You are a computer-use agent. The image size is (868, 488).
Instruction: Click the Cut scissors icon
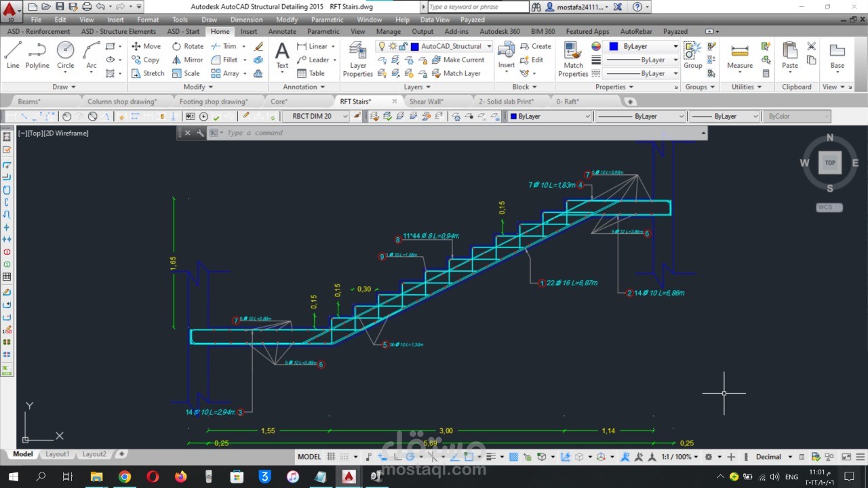pyautogui.click(x=812, y=46)
